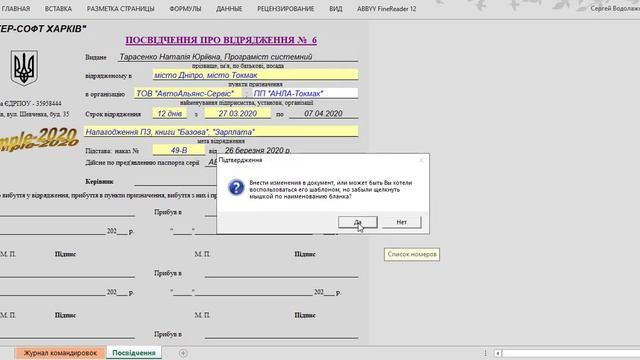The width and height of the screenshot is (640, 360).
Task: Decline with the Нет button
Action: click(401, 222)
